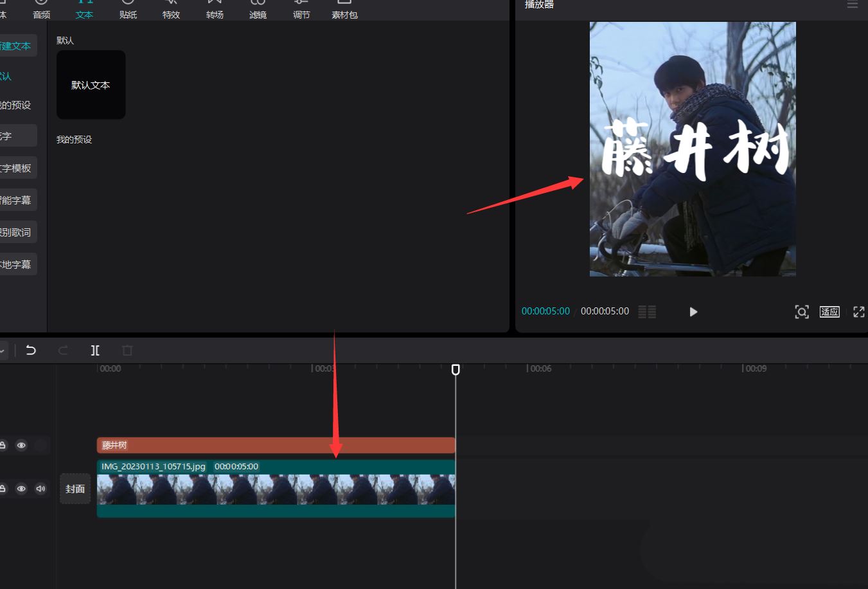Viewport: 868px width, 589px height.
Task: Click the 00:06 mark on timeline ruler
Action: tap(541, 368)
